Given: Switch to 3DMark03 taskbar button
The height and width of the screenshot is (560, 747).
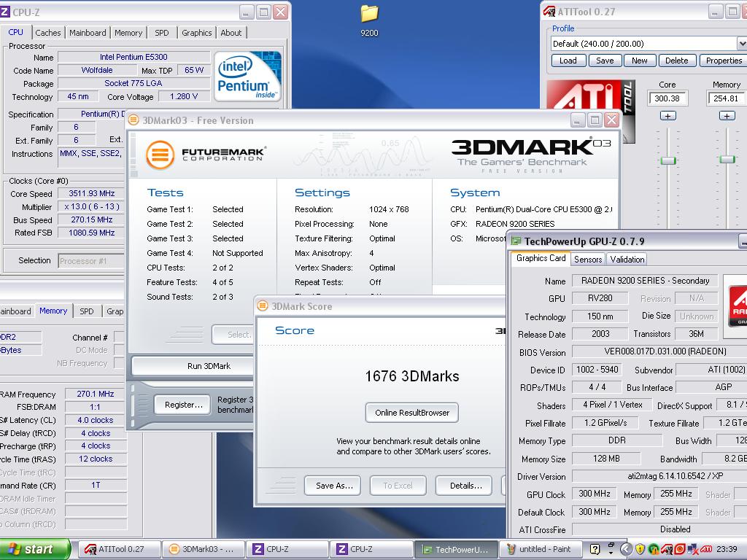Looking at the screenshot, I should click(204, 549).
